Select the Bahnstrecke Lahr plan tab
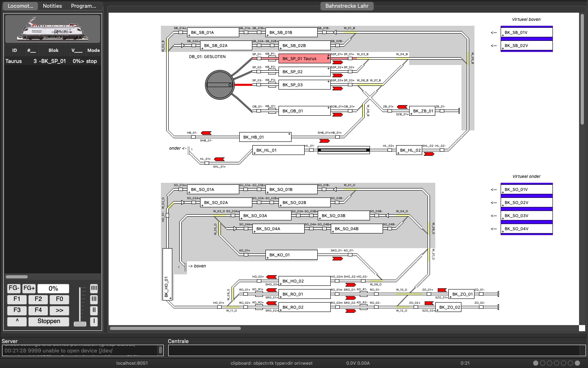 coord(347,6)
